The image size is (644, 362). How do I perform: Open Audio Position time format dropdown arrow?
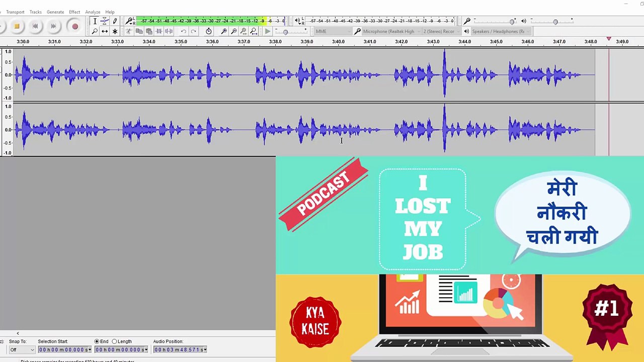point(205,350)
